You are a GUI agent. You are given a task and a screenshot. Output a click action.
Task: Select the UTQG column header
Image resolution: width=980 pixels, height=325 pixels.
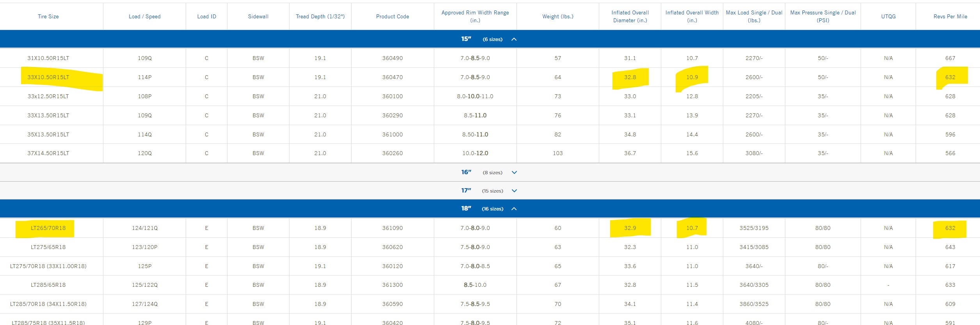pos(888,16)
